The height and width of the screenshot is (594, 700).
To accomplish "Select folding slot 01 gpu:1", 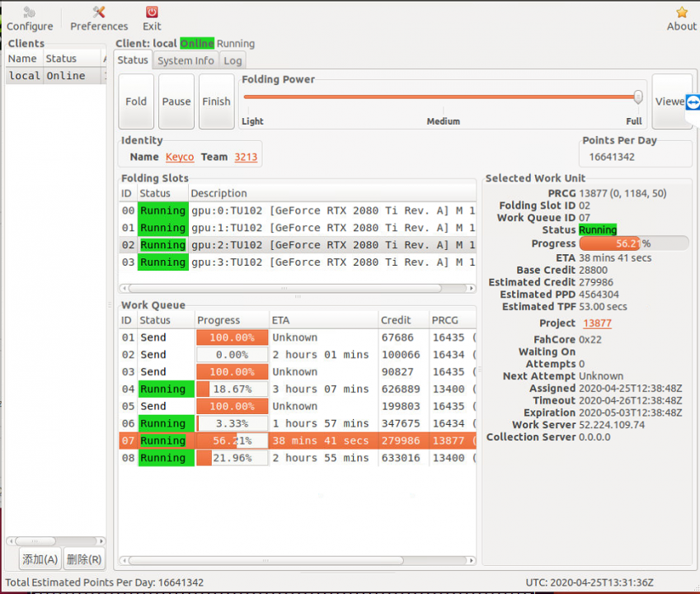I will click(298, 228).
